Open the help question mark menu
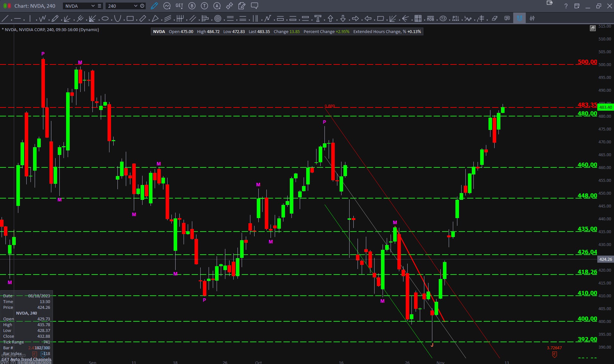Screen dimensions: 614x364 (x=566, y=6)
